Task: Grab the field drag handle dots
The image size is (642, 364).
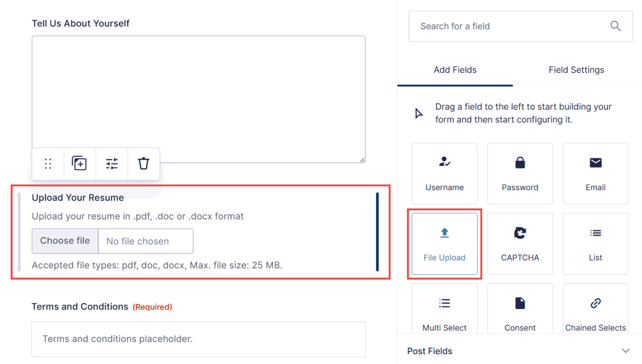Action: pos(48,164)
